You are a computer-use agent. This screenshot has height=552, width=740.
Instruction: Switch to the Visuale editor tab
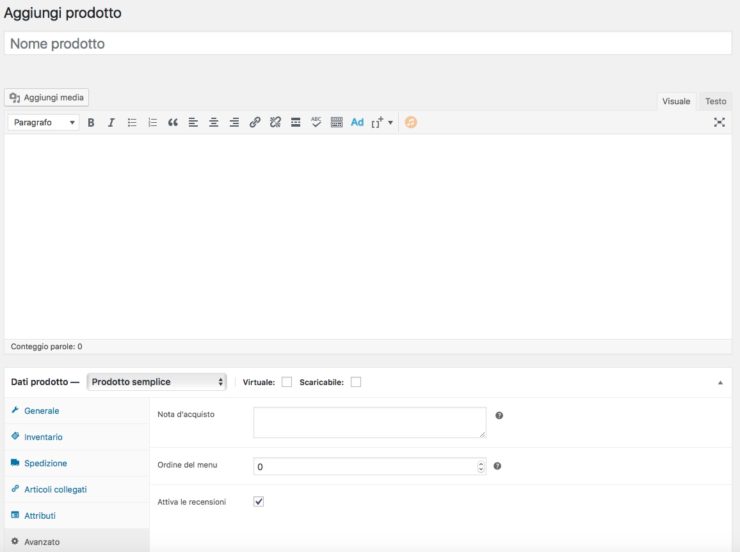click(x=676, y=101)
